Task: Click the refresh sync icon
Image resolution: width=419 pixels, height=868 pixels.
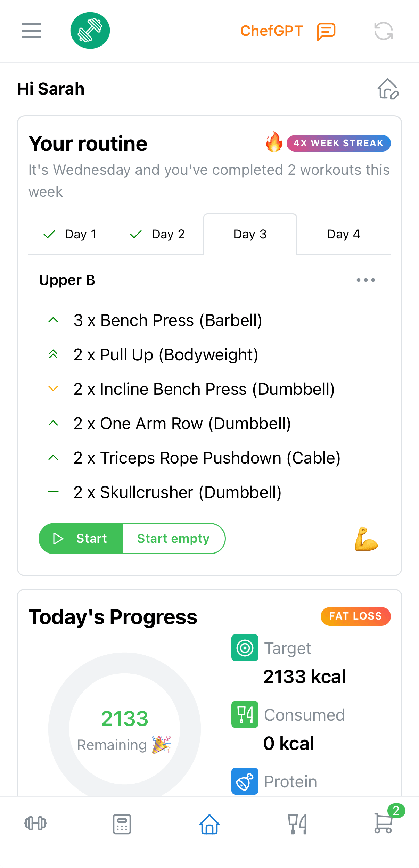Action: click(x=384, y=31)
